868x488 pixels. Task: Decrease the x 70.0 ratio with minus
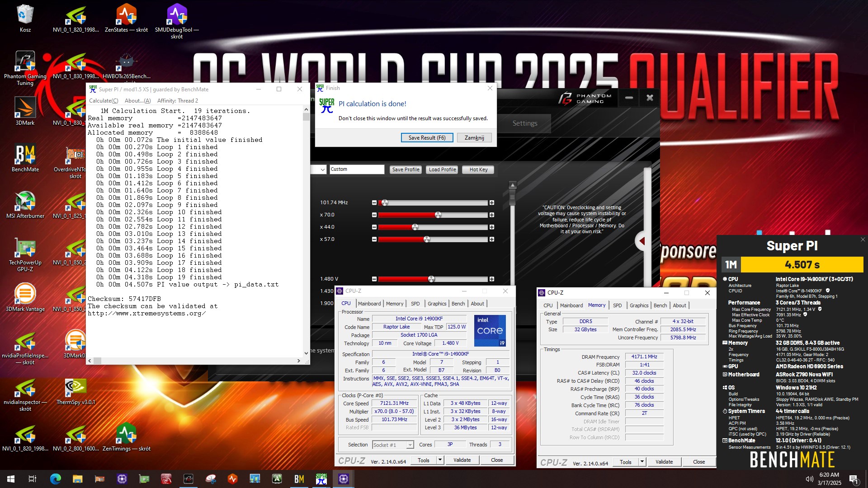pyautogui.click(x=374, y=215)
